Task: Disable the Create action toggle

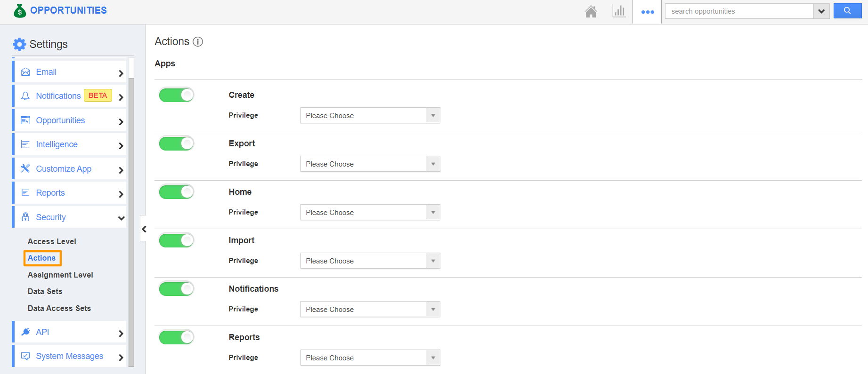Action: 176,95
